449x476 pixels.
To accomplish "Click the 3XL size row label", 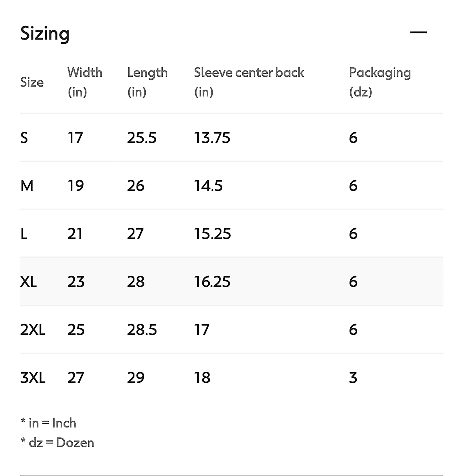I will pos(33,378).
